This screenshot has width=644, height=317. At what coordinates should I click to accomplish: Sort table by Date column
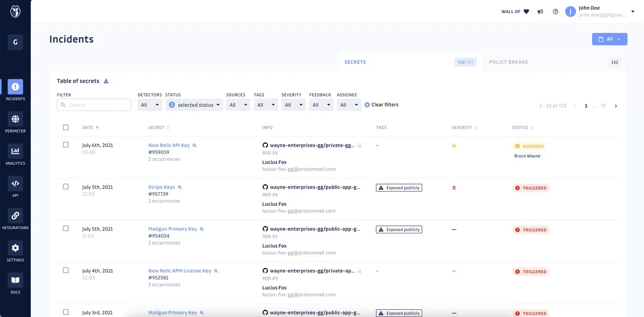(x=90, y=127)
